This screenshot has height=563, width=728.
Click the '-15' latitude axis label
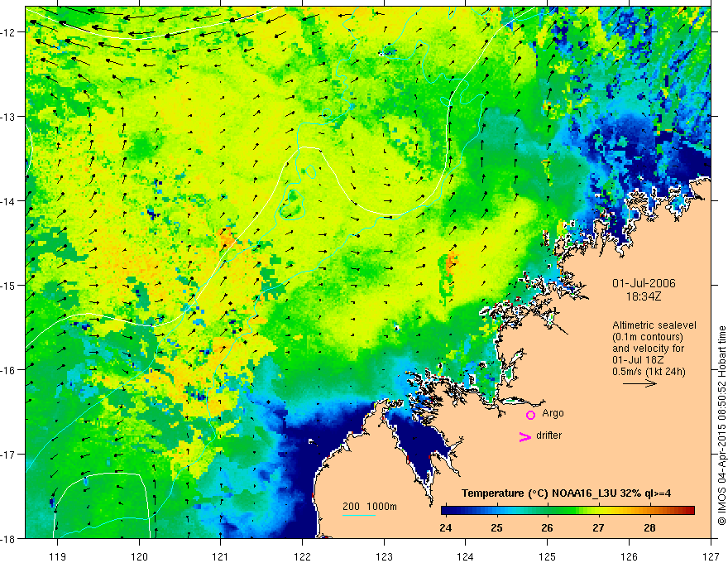click(8, 285)
